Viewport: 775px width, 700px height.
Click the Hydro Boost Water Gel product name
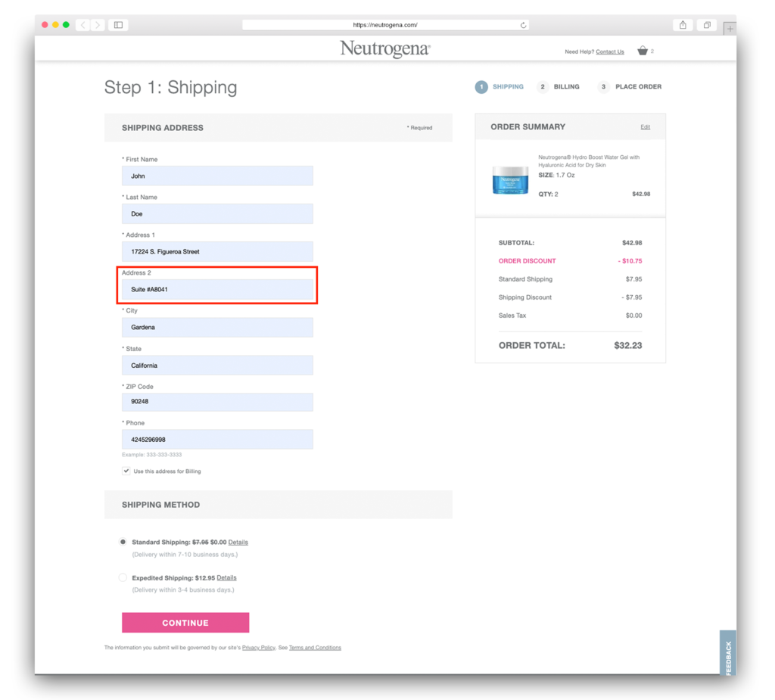click(x=589, y=161)
